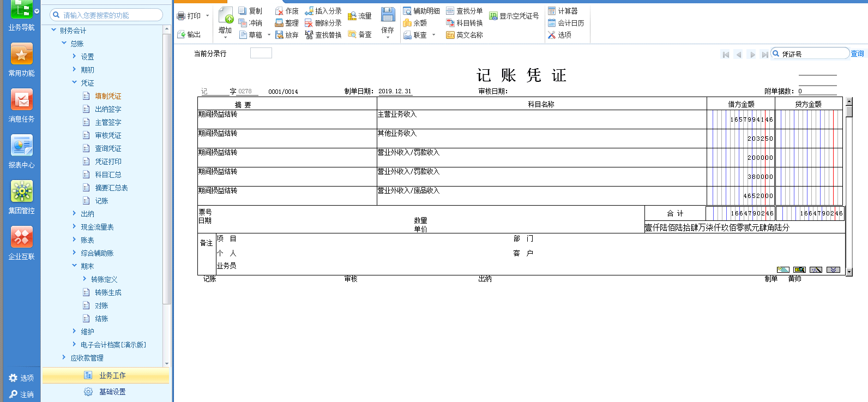Open the dropdown arrow under 保存
The height and width of the screenshot is (402, 868).
point(388,38)
